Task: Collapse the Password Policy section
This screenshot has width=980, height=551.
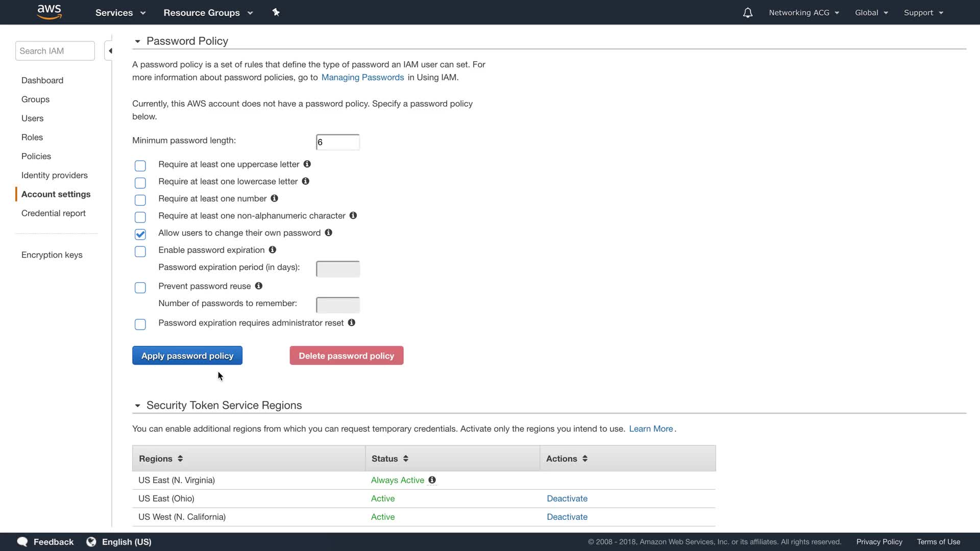Action: pos(137,41)
